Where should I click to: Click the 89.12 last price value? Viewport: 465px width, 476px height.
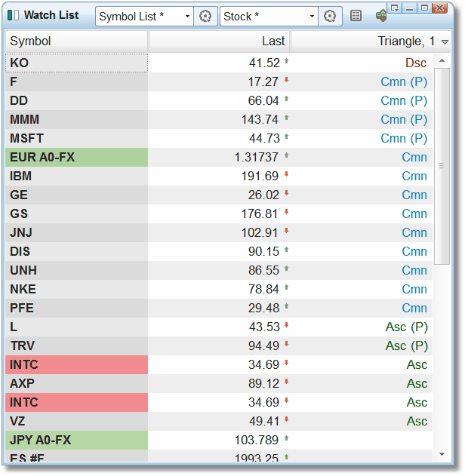[264, 383]
